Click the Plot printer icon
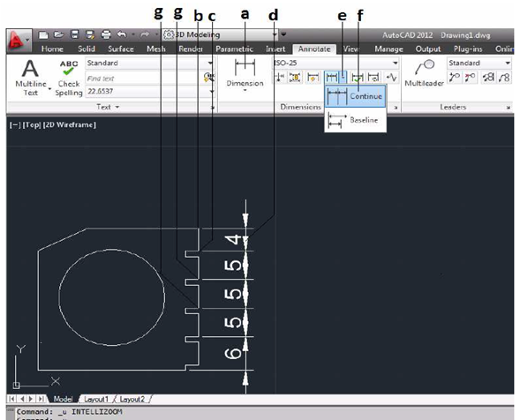Screen dimensions: 520x420 (x=106, y=34)
